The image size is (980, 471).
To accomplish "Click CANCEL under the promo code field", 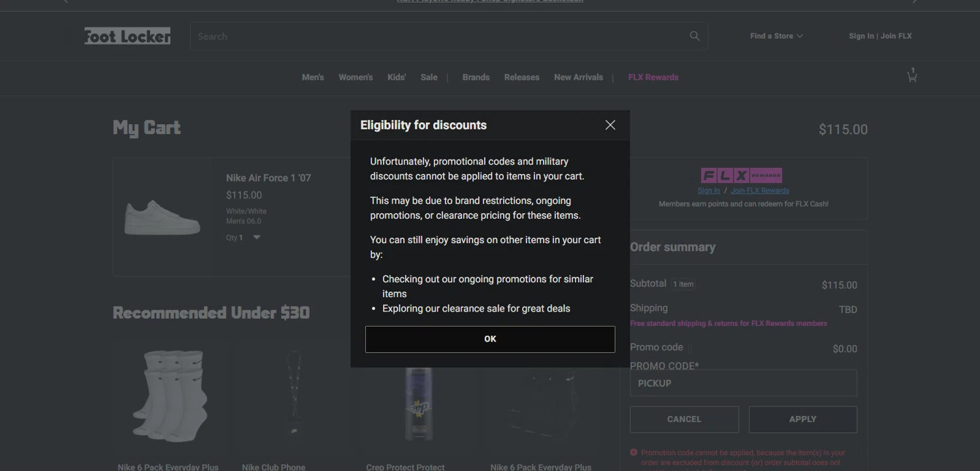I will [x=684, y=419].
